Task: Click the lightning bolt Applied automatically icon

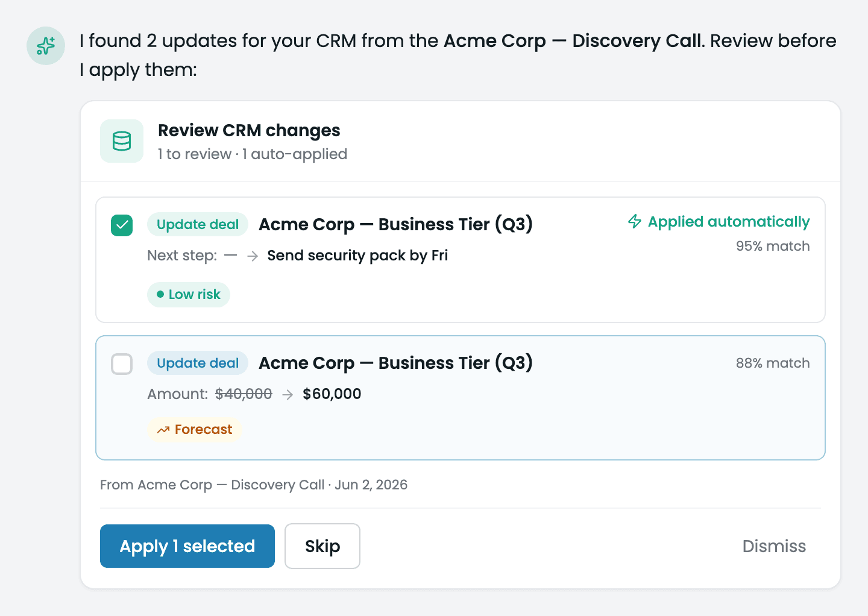Action: [x=635, y=221]
